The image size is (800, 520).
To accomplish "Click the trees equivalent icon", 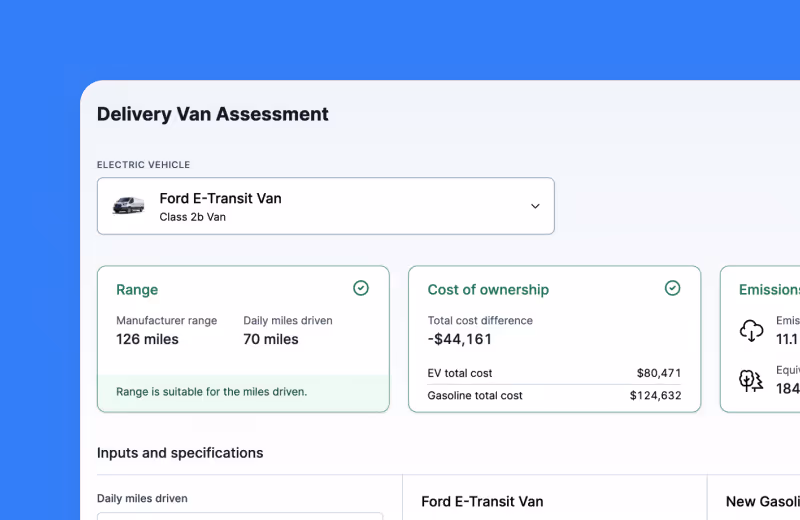I will pos(751,381).
